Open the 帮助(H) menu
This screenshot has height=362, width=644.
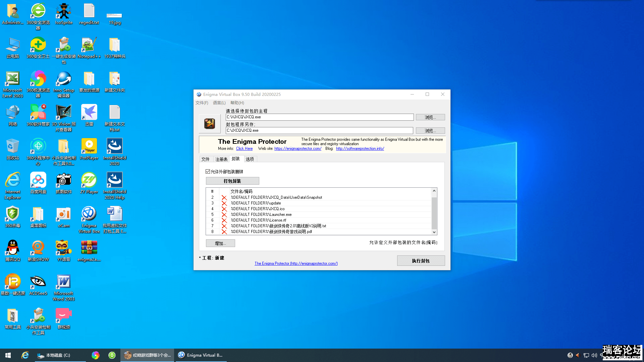tap(237, 103)
